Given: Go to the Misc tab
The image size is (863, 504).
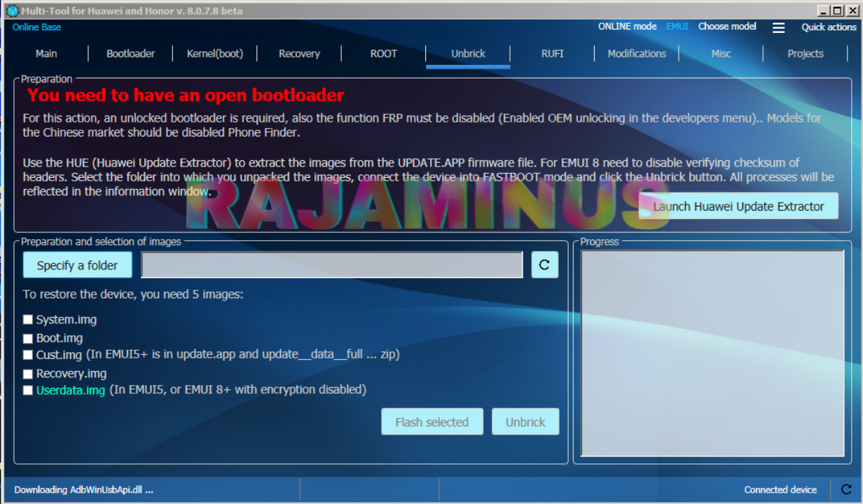Looking at the screenshot, I should (x=721, y=54).
